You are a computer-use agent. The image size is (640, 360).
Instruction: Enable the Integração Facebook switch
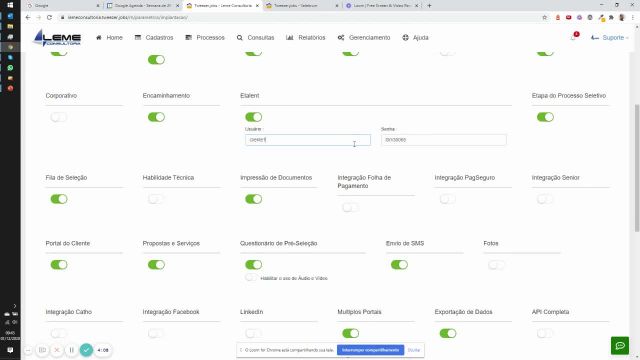tap(156, 333)
